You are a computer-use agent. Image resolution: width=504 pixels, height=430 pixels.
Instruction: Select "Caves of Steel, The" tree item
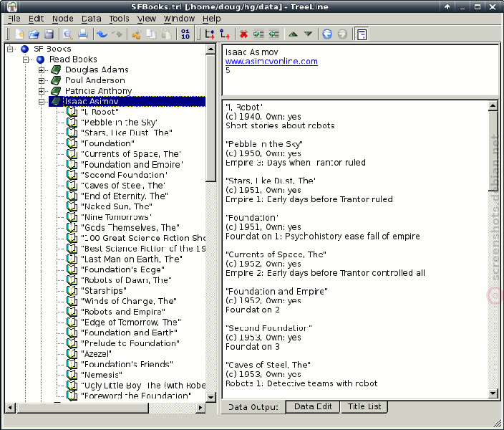pyautogui.click(x=123, y=186)
